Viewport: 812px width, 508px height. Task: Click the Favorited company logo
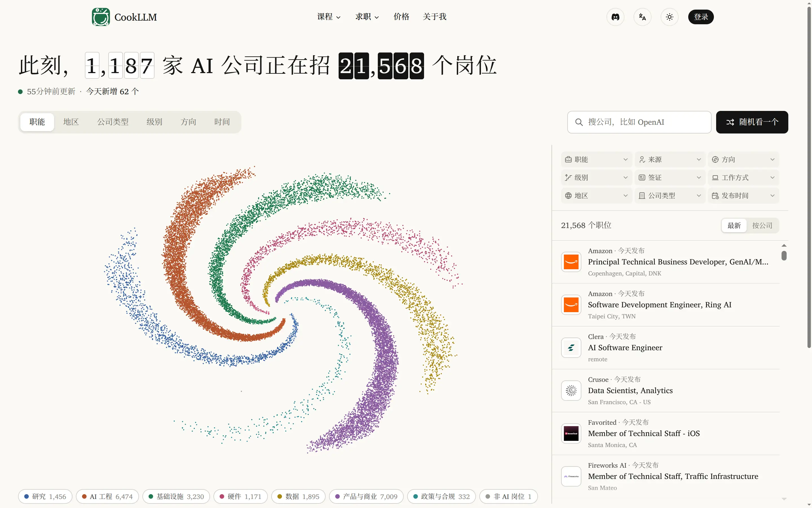pos(571,433)
